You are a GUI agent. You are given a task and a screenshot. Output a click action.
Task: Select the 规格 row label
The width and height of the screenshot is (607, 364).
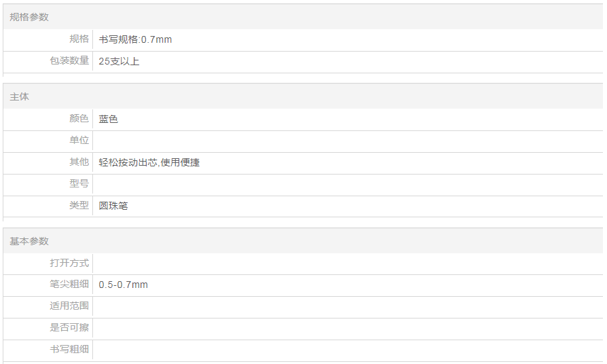(x=79, y=39)
